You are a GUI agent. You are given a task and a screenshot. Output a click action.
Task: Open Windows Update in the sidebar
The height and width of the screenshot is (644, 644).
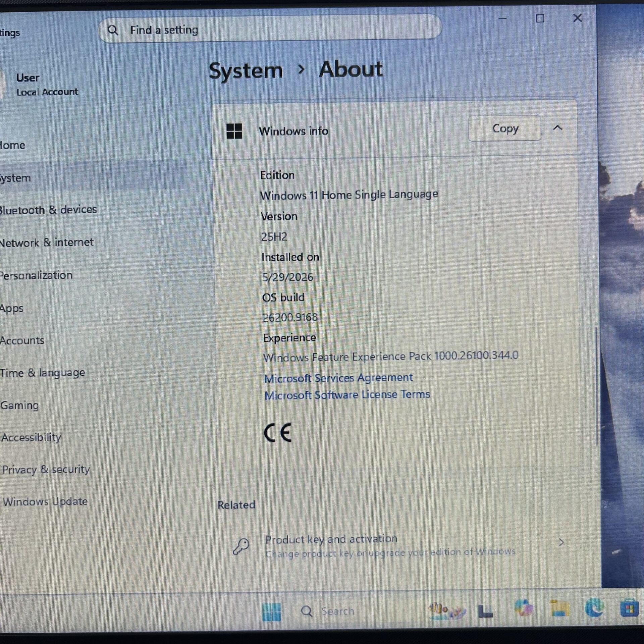[x=45, y=502]
